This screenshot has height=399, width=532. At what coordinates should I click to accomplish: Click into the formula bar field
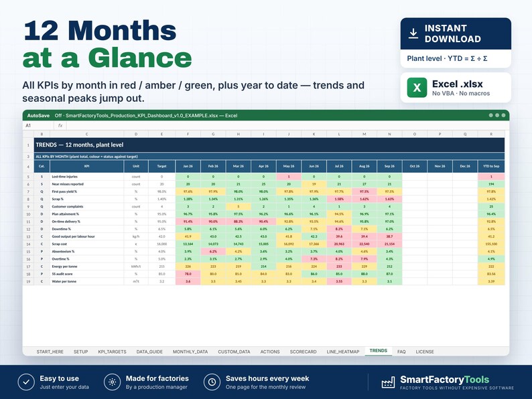click(x=287, y=125)
